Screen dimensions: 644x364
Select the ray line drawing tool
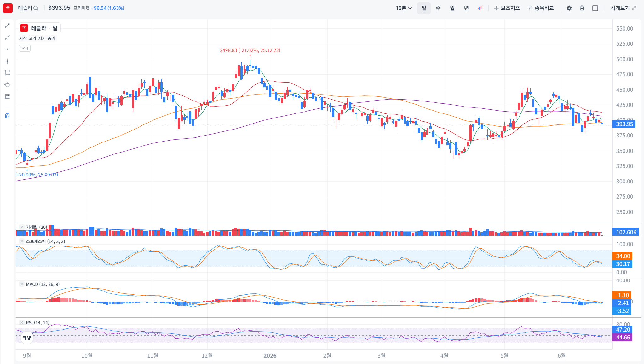[x=7, y=38]
